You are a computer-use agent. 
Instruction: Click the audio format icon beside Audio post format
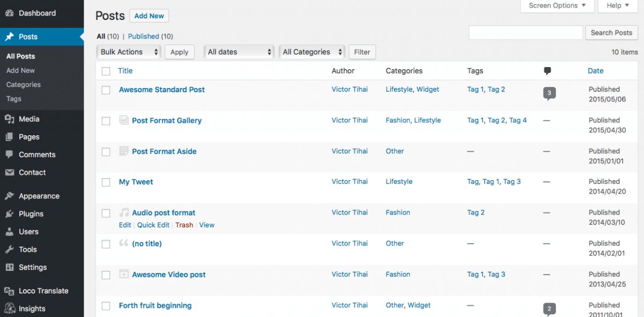pos(124,212)
